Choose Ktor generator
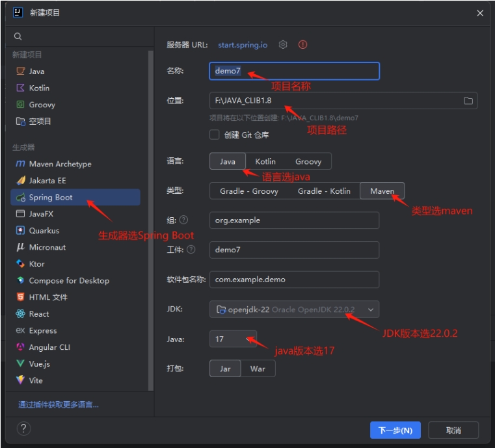This screenshot has width=495, height=448. tap(75, 264)
